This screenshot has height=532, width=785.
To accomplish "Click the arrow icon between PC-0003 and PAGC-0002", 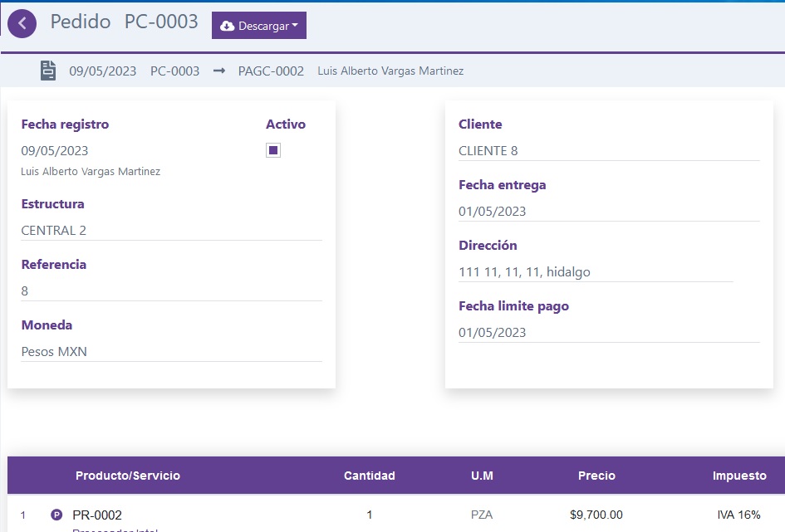I will tap(219, 71).
